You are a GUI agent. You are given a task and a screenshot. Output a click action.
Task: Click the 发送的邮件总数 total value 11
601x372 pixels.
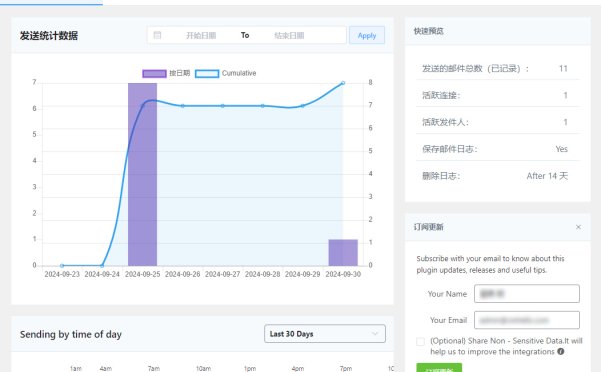point(563,69)
